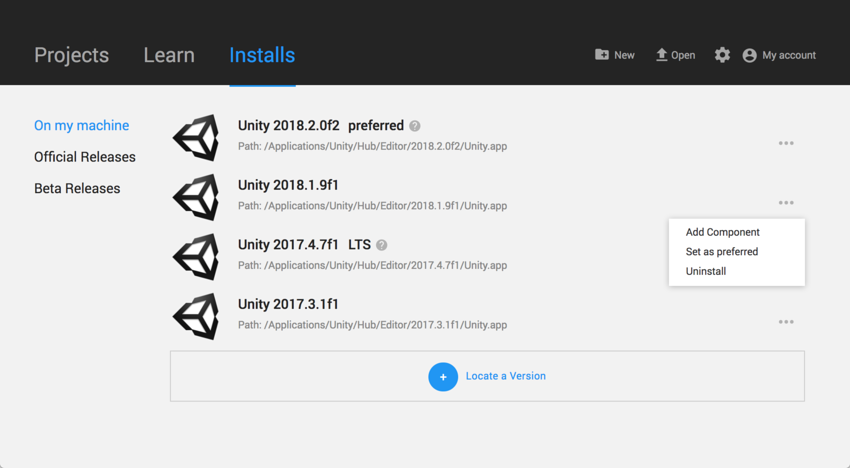Click the blue plus Locate icon
Viewport: 850px width, 468px height.
tap(443, 377)
